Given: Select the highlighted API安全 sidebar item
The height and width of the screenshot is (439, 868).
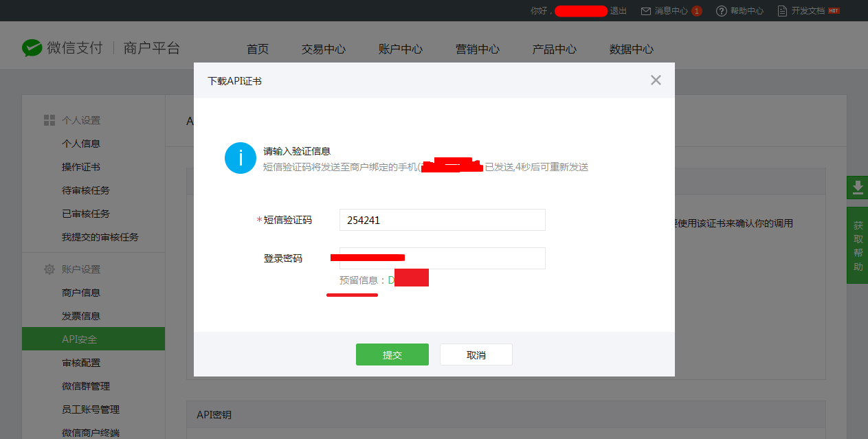Looking at the screenshot, I should [93, 339].
